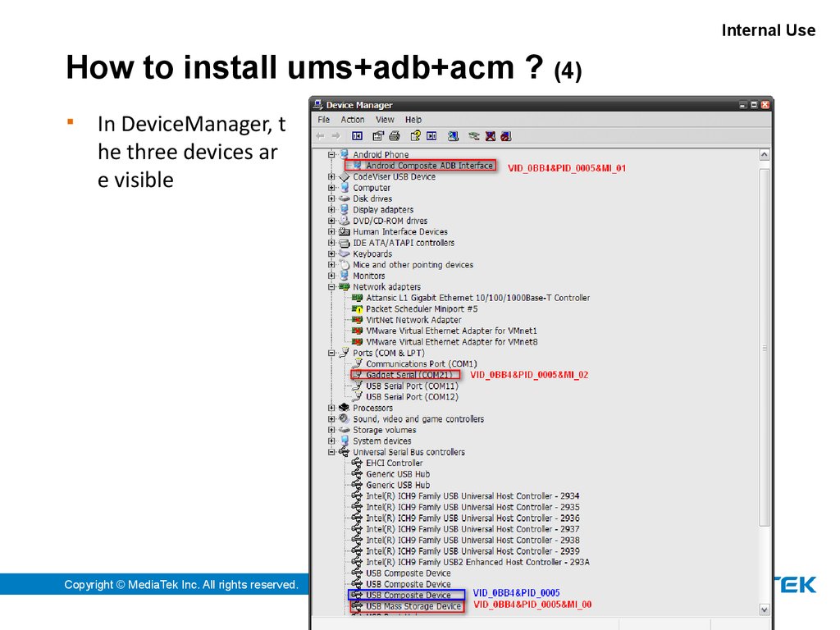
Task: Click the vertical scrollbar thumb
Action: 765,348
